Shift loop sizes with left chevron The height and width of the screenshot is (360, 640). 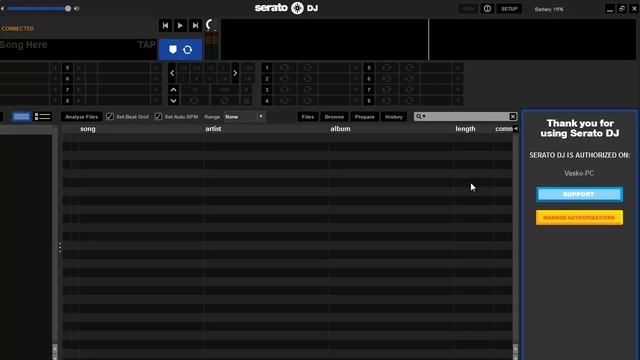tap(172, 73)
